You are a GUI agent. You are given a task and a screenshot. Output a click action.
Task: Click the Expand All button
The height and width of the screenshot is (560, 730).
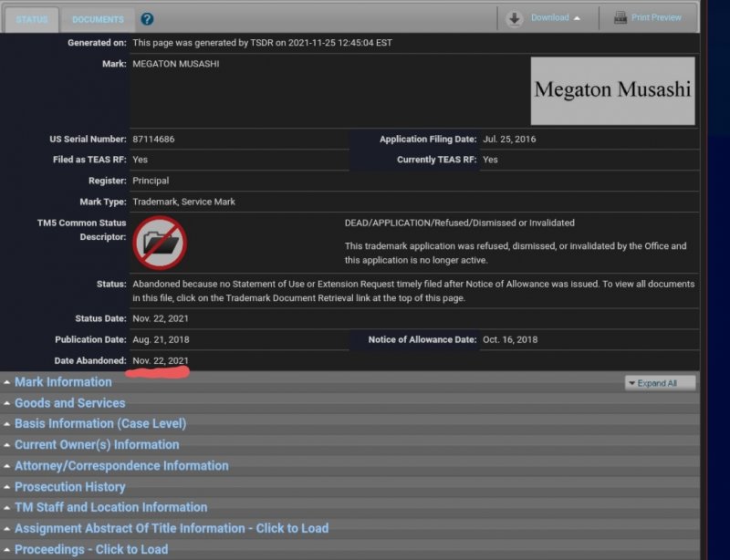(x=657, y=382)
